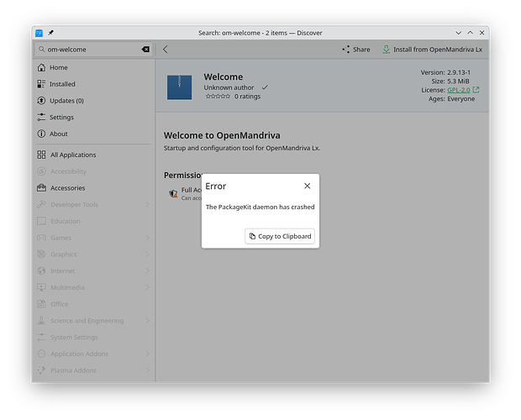Click the Copy to Clipboard button
521x420 pixels.
pyautogui.click(x=280, y=236)
